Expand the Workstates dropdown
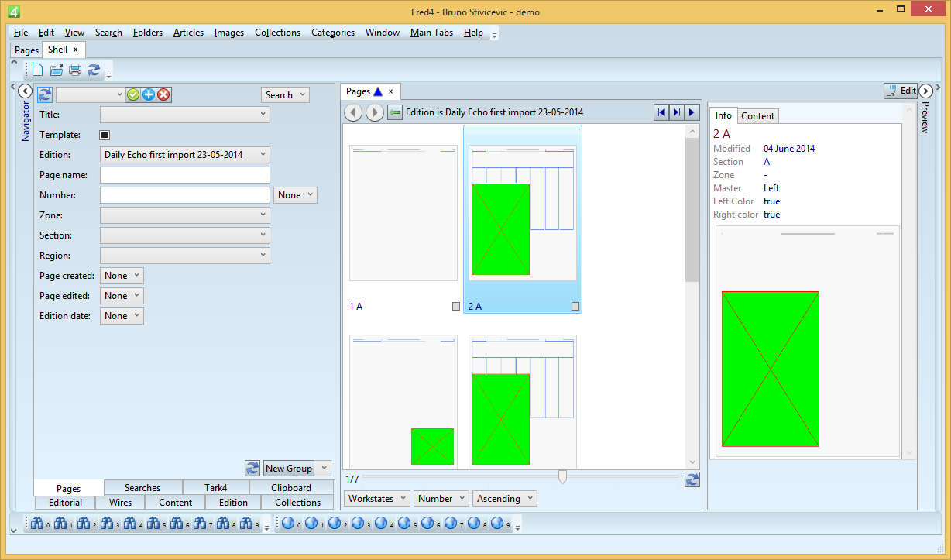The width and height of the screenshot is (951, 560). coord(377,499)
